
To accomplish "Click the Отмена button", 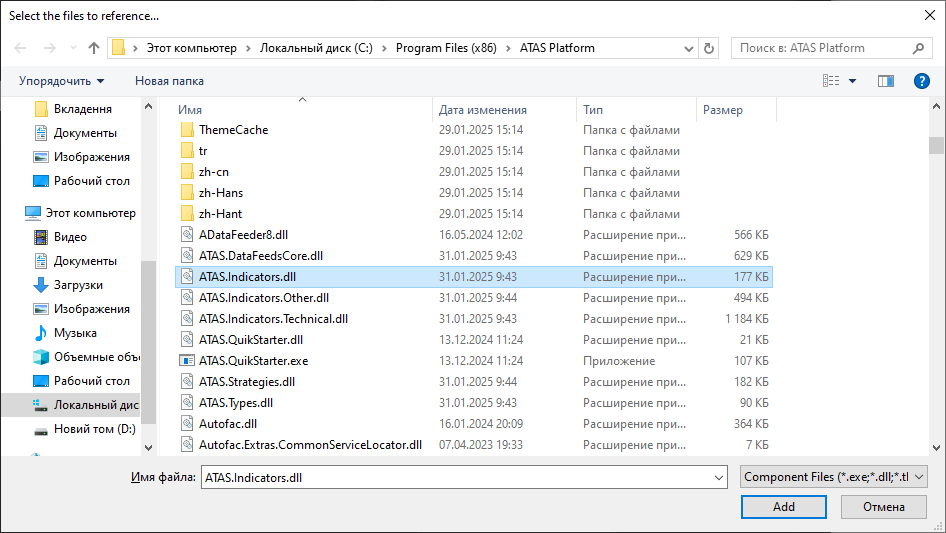I will pyautogui.click(x=884, y=507).
